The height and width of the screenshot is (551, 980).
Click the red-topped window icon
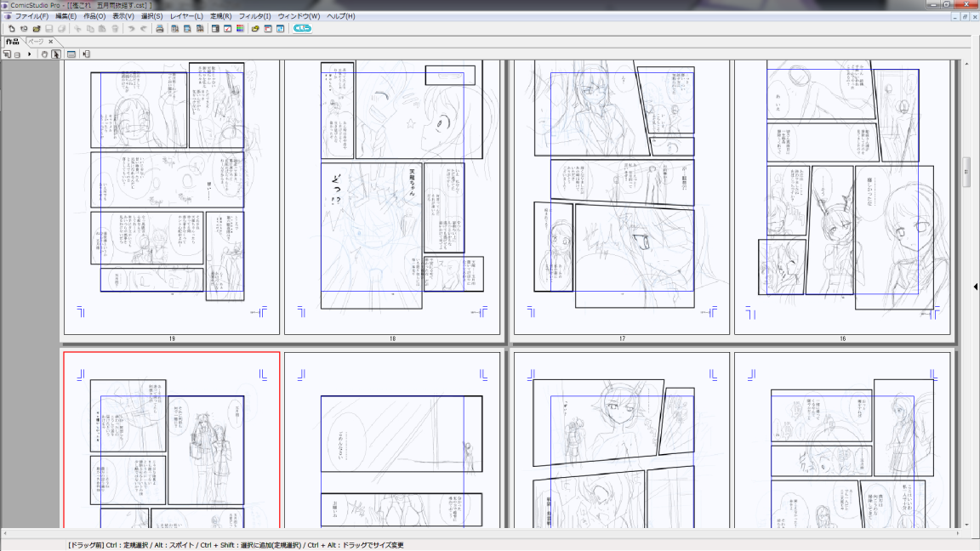(267, 29)
